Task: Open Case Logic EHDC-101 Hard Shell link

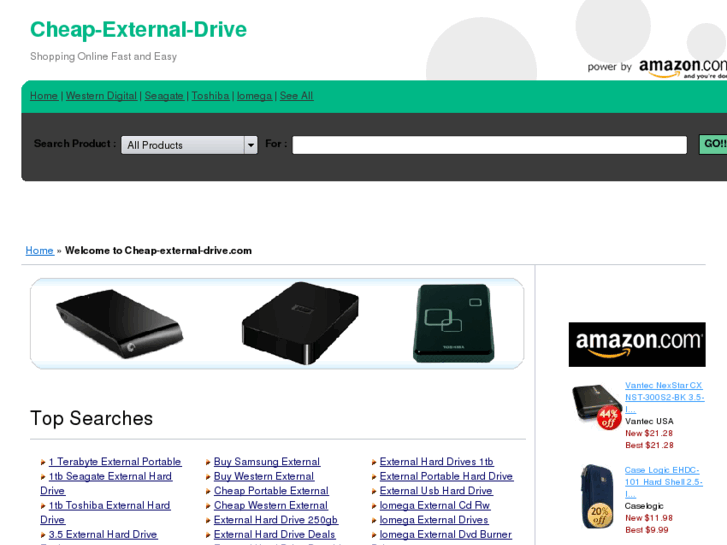Action: point(663,482)
